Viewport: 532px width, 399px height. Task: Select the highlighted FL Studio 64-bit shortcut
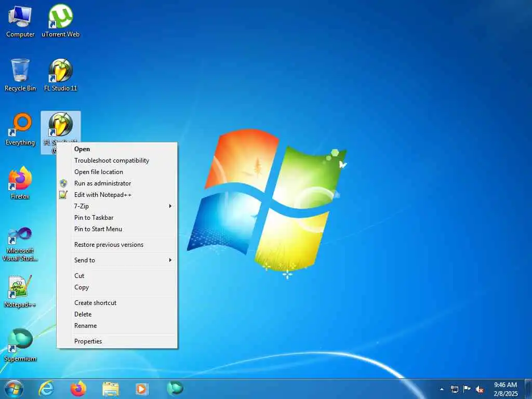[x=60, y=126]
